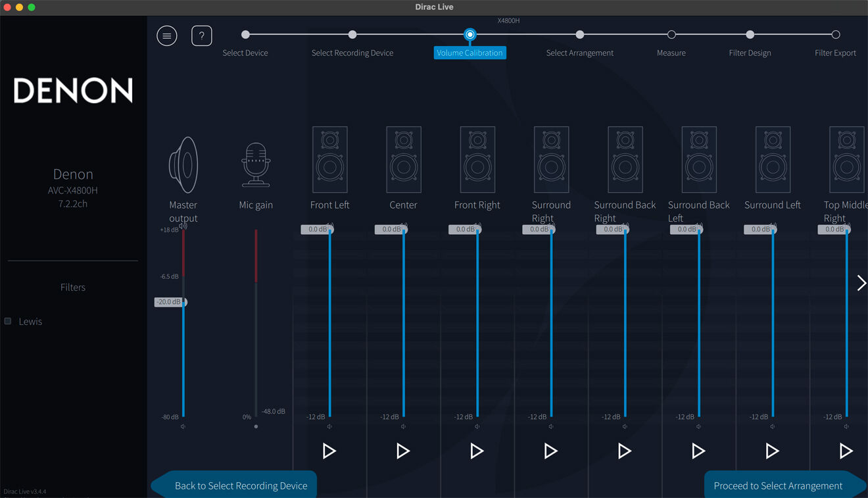Click the Mic gain microphone icon
Screen dimensions: 868x498
256,164
